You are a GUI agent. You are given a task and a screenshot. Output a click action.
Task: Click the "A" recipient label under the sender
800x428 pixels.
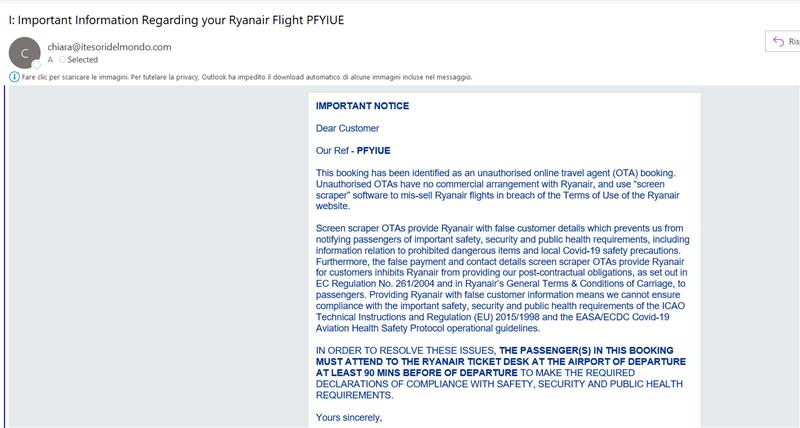[x=50, y=60]
